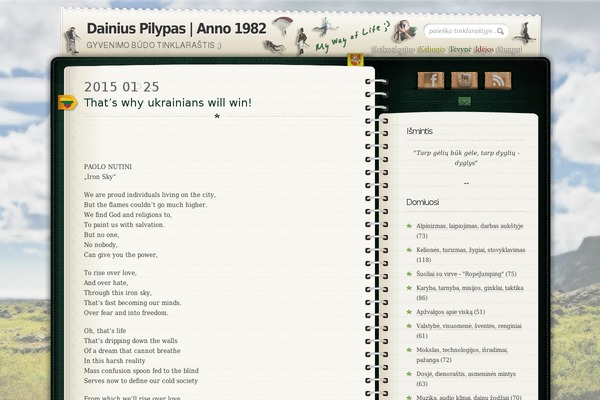Screen dimensions: 600x400
Task: Open category Šuoliai su virve RopeJumping
Action: click(466, 274)
